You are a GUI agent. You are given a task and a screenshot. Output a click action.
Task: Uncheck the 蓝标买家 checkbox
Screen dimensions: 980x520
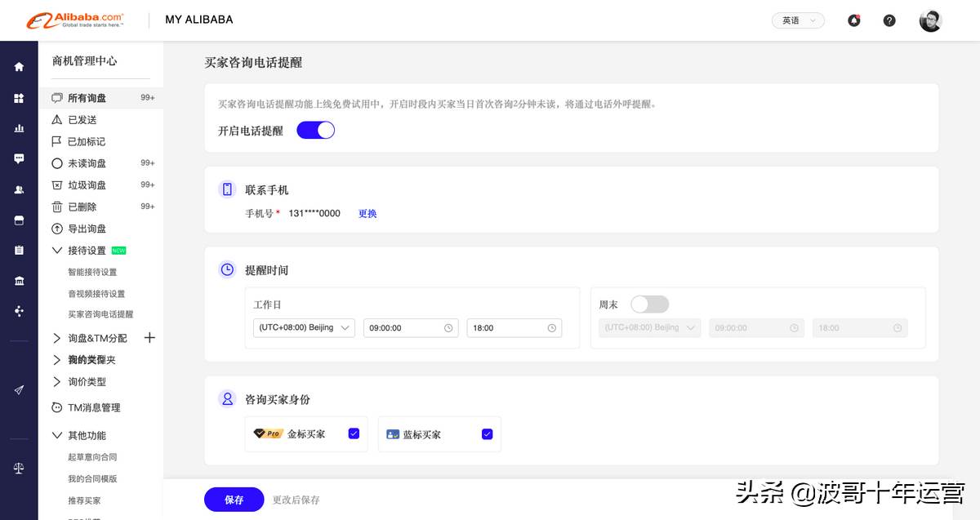pyautogui.click(x=487, y=434)
